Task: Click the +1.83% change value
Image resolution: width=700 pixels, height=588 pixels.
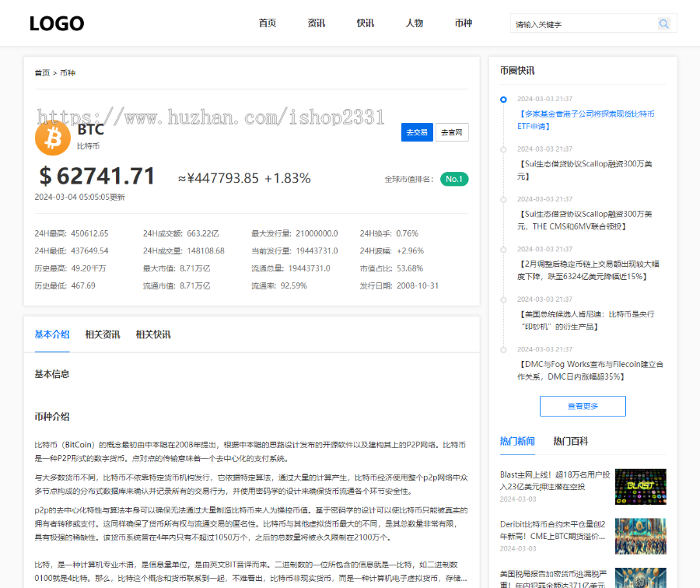Action: point(288,178)
